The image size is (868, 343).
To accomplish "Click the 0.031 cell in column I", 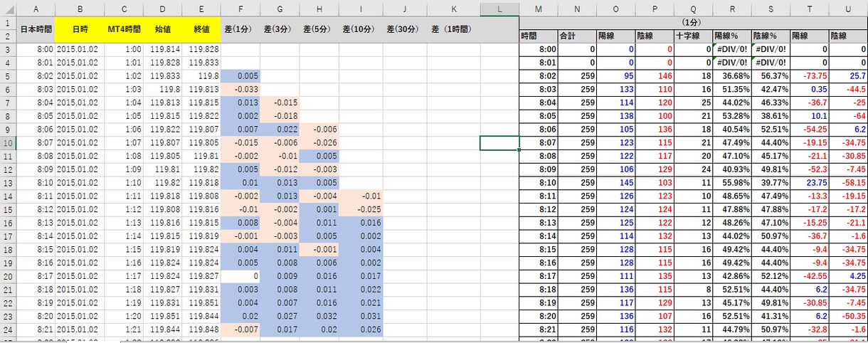I will [361, 317].
